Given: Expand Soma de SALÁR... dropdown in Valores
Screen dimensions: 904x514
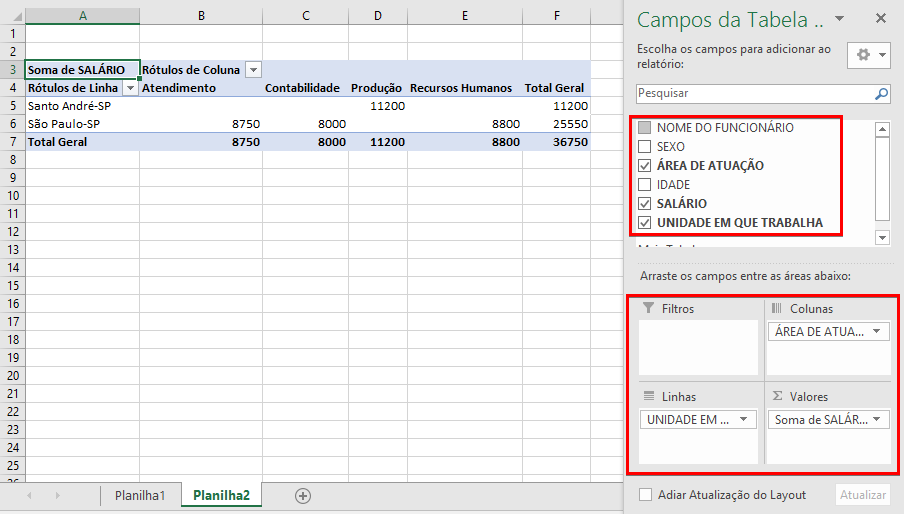Looking at the screenshot, I should click(876, 419).
